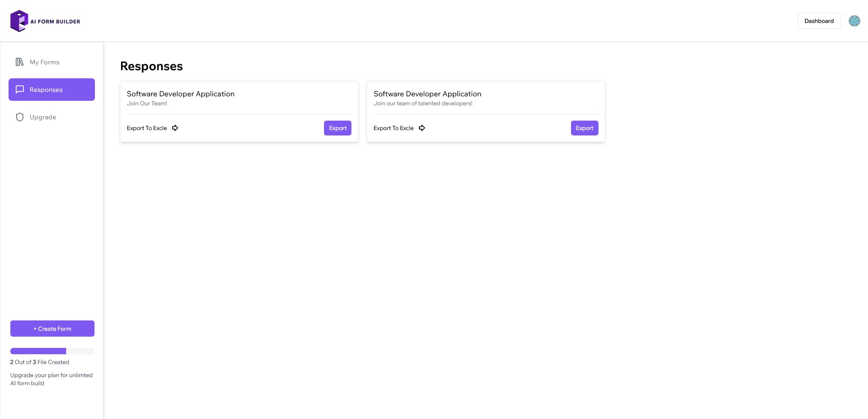Click the Upgrade shield icon
The height and width of the screenshot is (419, 868).
[20, 117]
